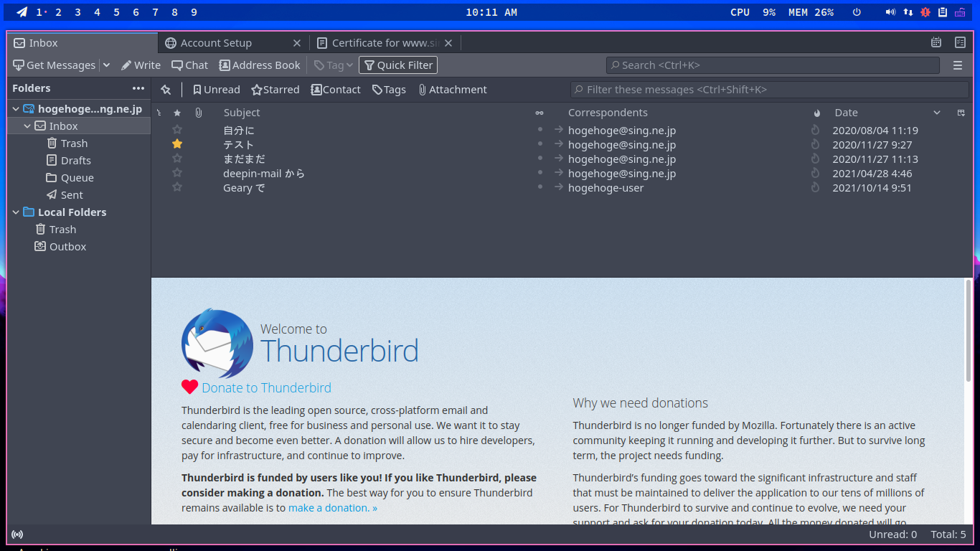Switch to the Account Setup tab

coord(233,43)
